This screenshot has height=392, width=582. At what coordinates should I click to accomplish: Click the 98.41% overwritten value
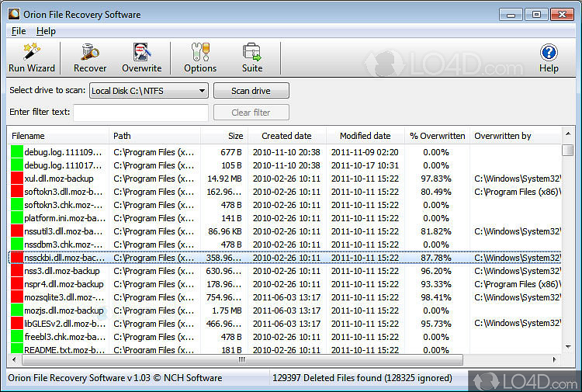(436, 297)
